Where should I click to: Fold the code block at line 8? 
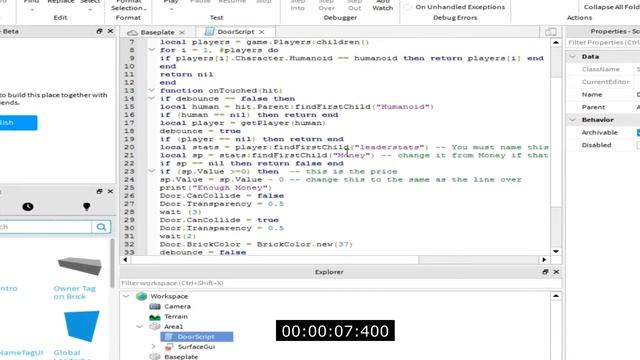pos(151,50)
